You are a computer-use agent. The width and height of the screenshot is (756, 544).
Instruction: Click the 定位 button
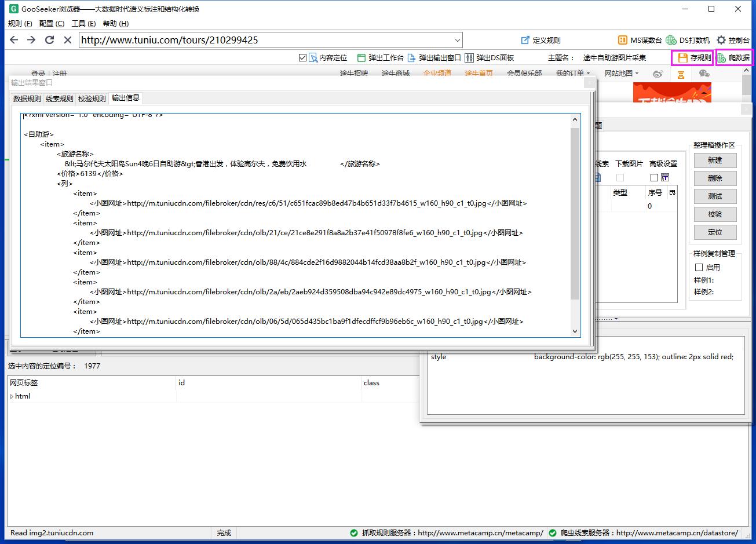pyautogui.click(x=715, y=232)
